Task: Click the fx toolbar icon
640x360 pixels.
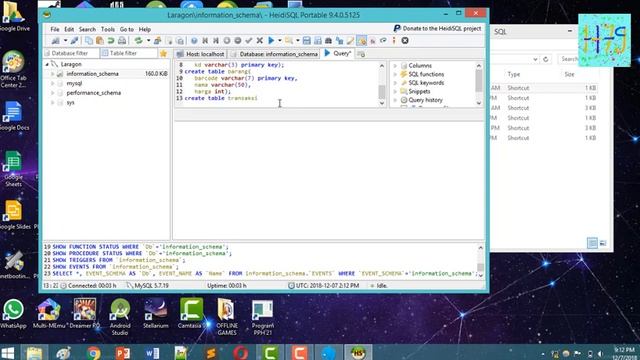Action: point(372,40)
